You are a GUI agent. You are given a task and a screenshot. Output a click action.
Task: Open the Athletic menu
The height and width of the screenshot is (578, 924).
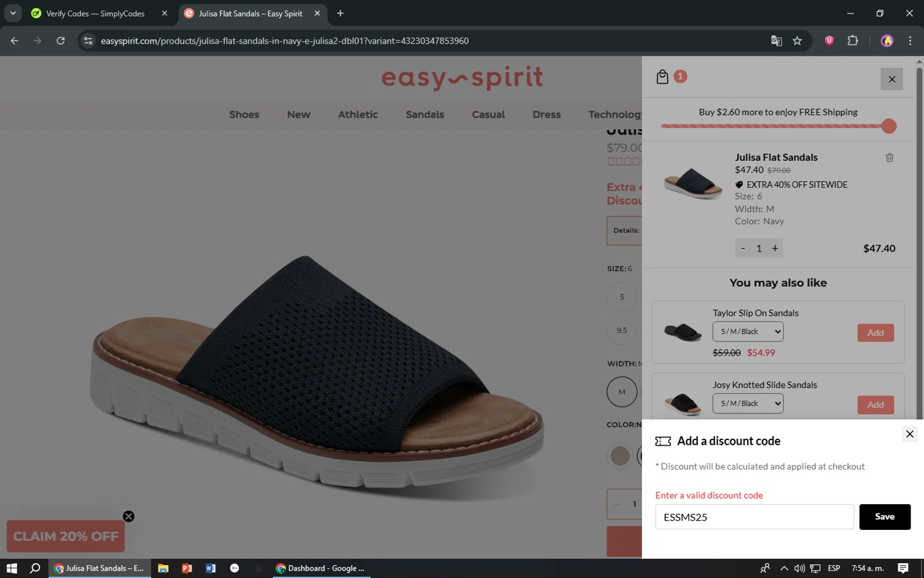[358, 115]
